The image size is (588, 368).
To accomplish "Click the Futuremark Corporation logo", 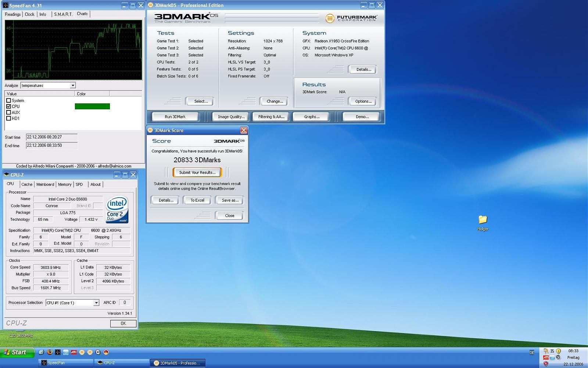I will pyautogui.click(x=351, y=18).
